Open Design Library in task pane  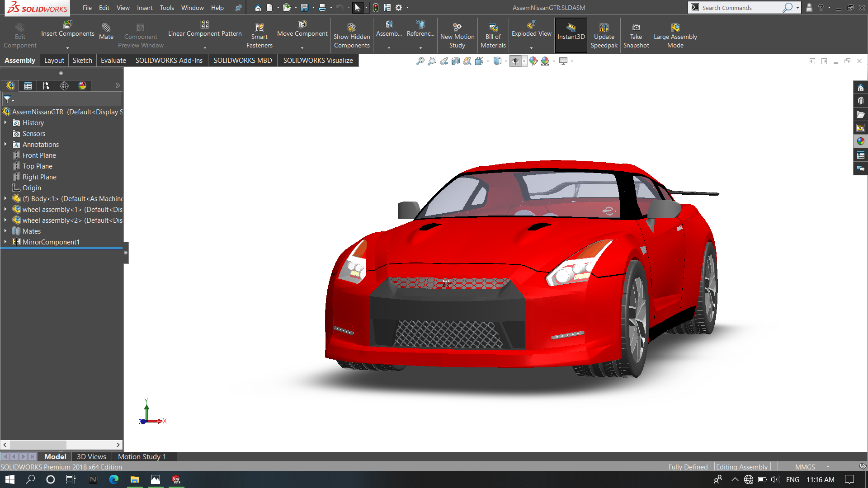coord(860,101)
